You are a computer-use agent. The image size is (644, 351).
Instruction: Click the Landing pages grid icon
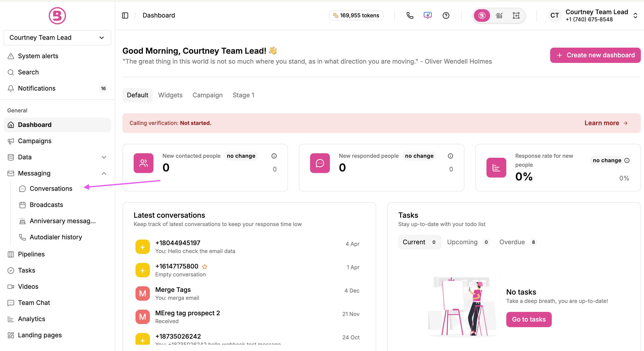(x=11, y=335)
